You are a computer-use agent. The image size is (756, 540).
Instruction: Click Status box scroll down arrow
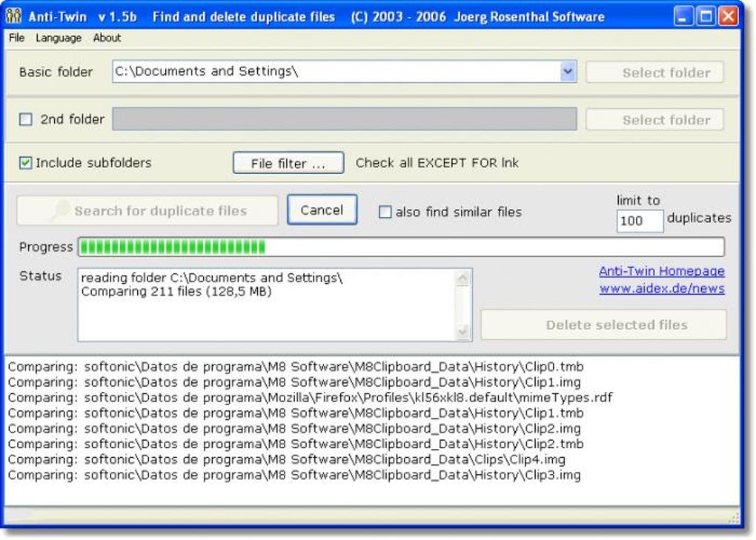(x=462, y=331)
